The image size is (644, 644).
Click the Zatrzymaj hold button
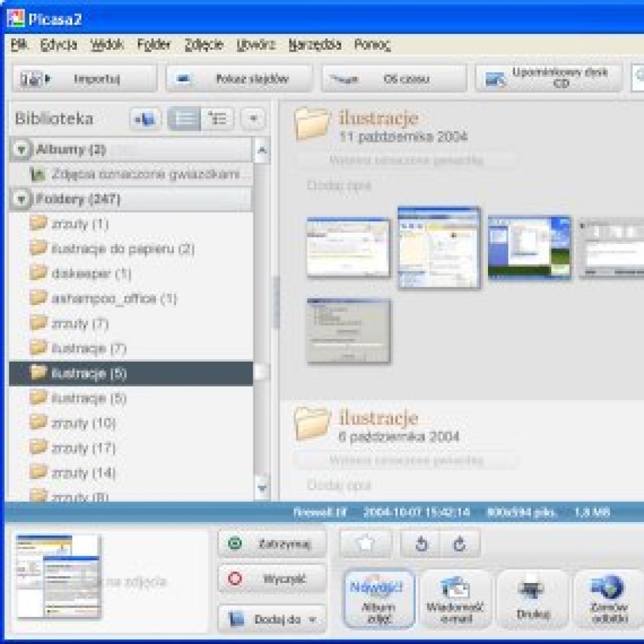[272, 544]
